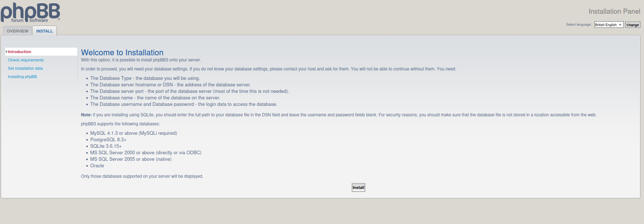Screen dimensions: 644x224
Task: Click the MS SQL Server 2005 entry
Action: pos(131,159)
